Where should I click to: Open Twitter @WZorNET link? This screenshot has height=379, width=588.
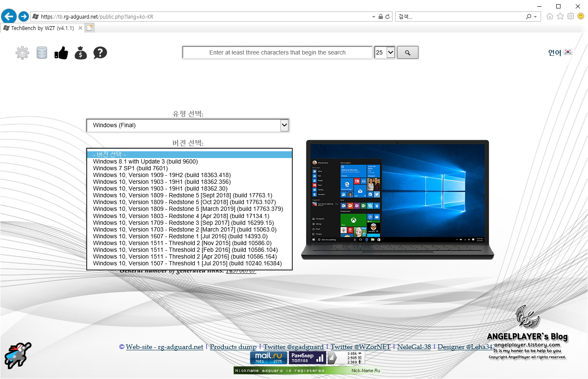pos(360,347)
